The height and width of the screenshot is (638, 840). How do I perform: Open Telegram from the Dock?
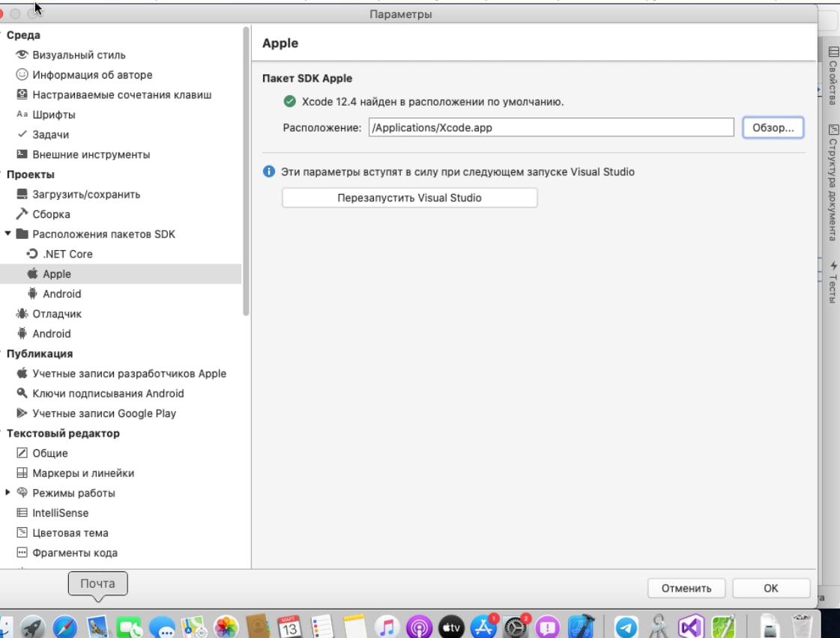point(626,628)
